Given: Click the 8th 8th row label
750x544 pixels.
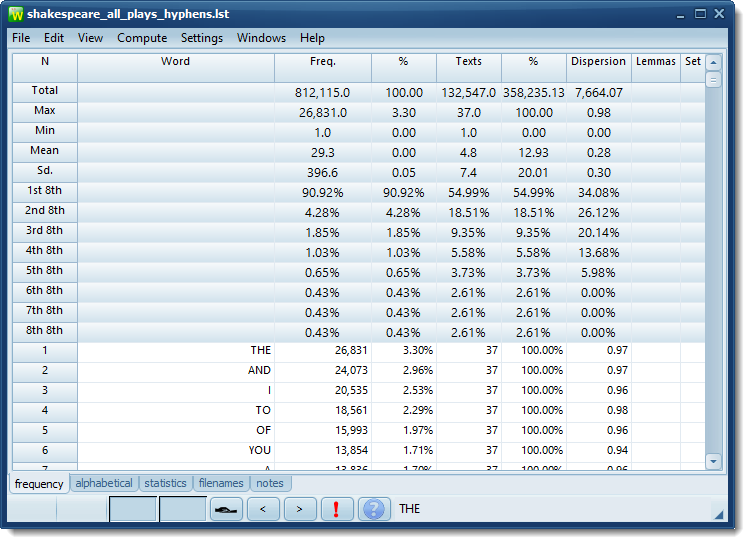Looking at the screenshot, I should click(x=45, y=333).
